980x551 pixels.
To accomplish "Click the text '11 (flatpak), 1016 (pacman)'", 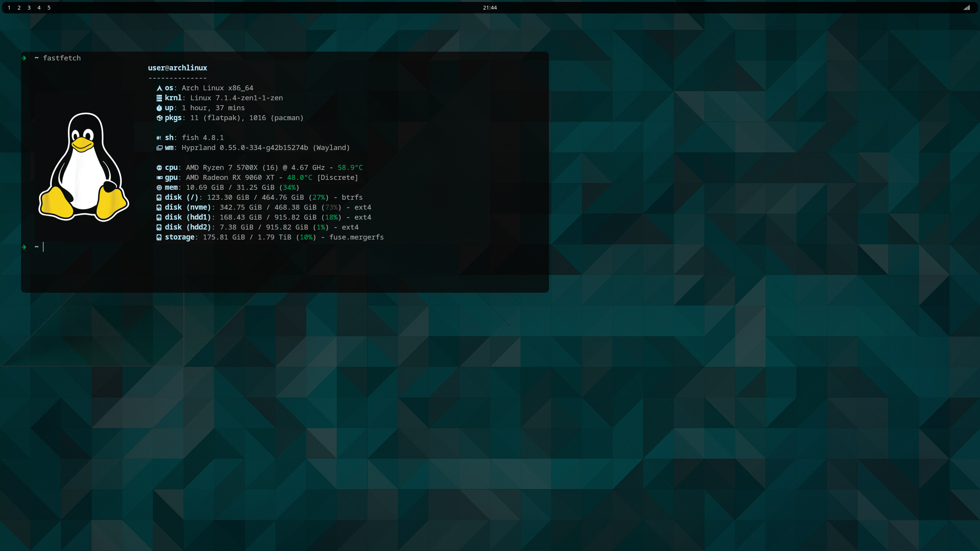I will click(247, 118).
